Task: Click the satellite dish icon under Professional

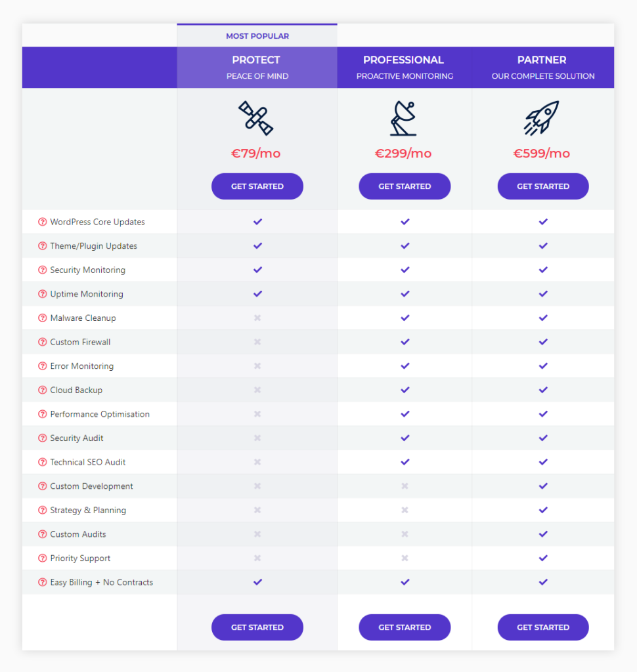Action: click(x=405, y=119)
